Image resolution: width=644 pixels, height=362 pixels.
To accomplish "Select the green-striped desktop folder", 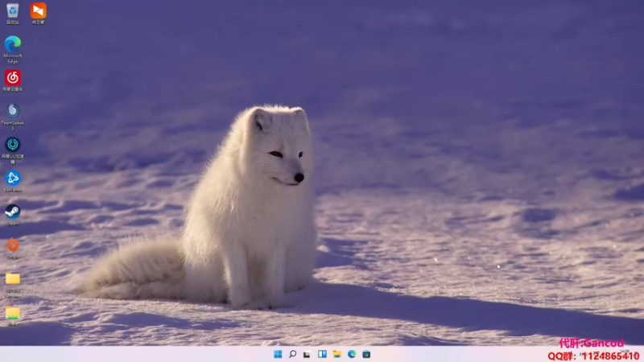I will 13,316.
